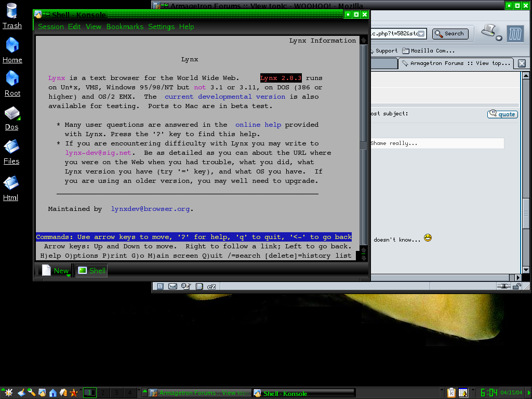Click the security padlock in Mozilla's status bar

tap(517, 286)
